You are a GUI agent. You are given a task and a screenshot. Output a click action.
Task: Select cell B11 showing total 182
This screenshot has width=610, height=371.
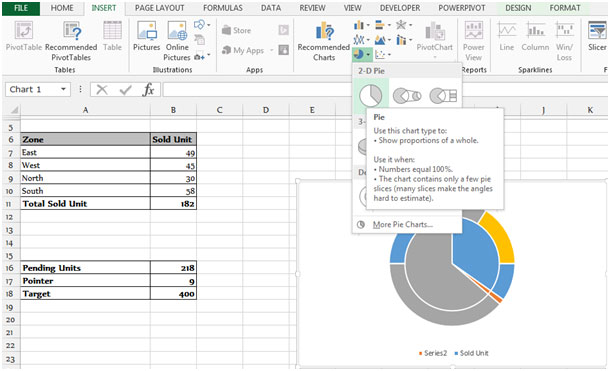click(x=173, y=204)
